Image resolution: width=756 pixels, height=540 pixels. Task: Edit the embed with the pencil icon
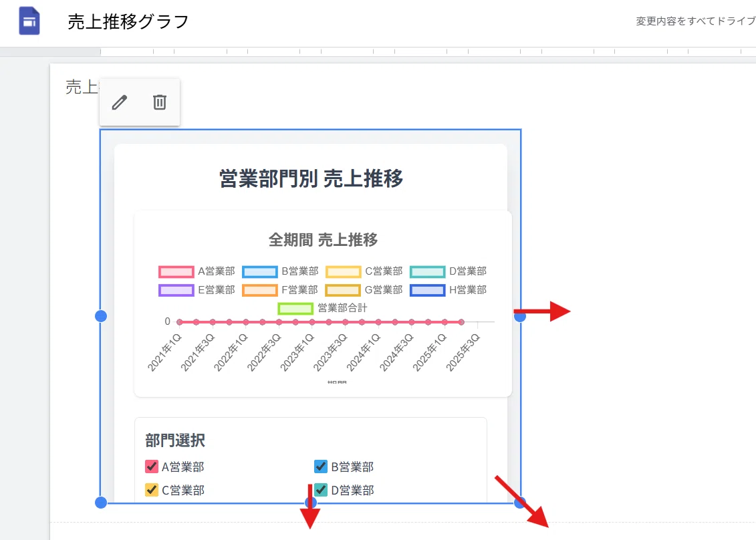120,102
